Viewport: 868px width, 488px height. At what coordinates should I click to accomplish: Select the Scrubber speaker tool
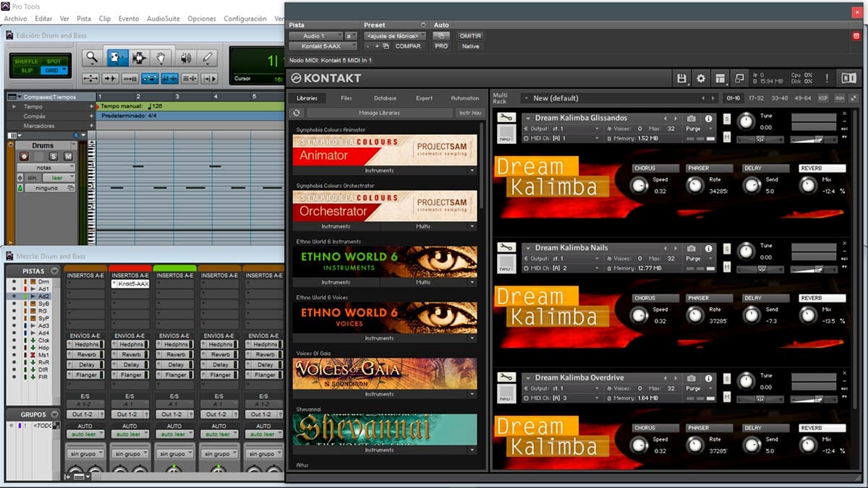(x=185, y=58)
